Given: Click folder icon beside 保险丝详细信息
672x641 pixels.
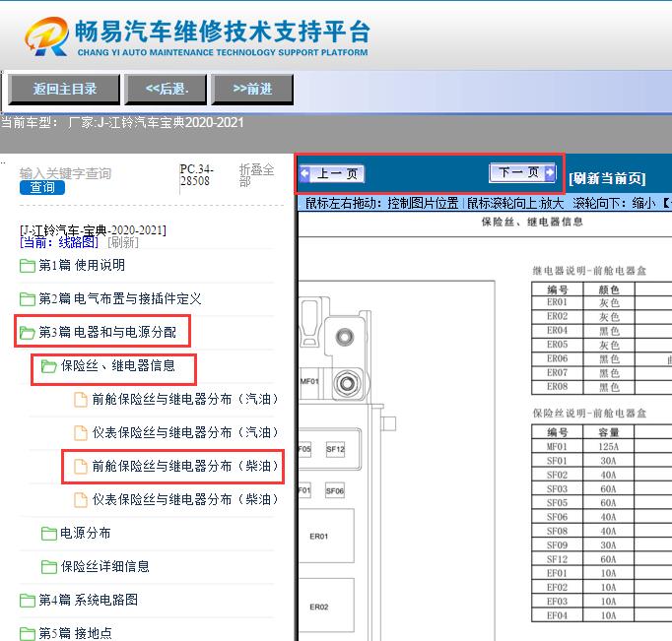Looking at the screenshot, I should pos(49,567).
